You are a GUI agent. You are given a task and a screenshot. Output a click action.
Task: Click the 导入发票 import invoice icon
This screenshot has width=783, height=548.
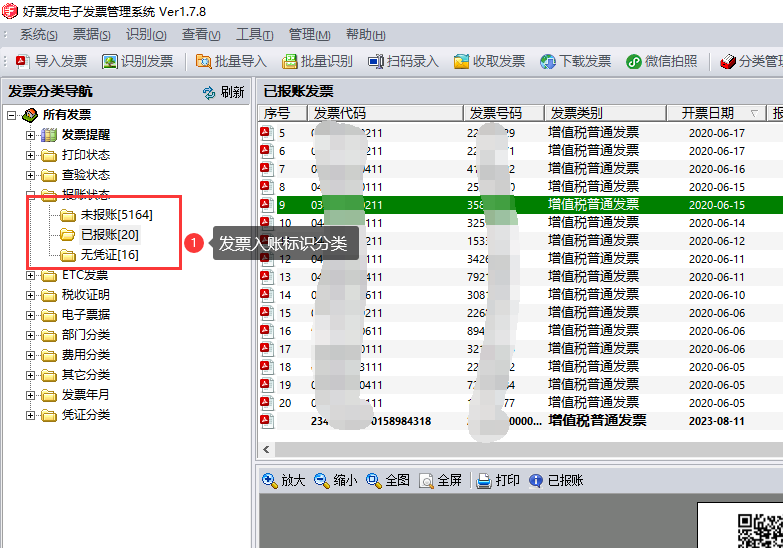[22, 61]
